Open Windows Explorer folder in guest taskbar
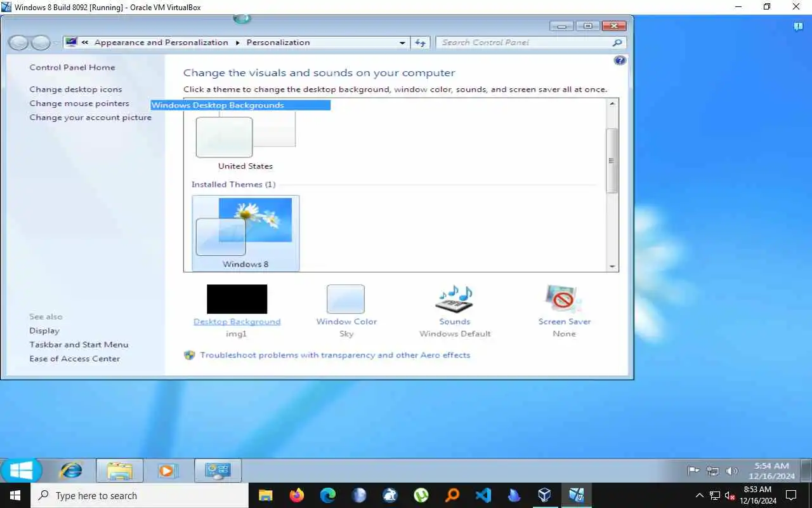 [x=119, y=471]
